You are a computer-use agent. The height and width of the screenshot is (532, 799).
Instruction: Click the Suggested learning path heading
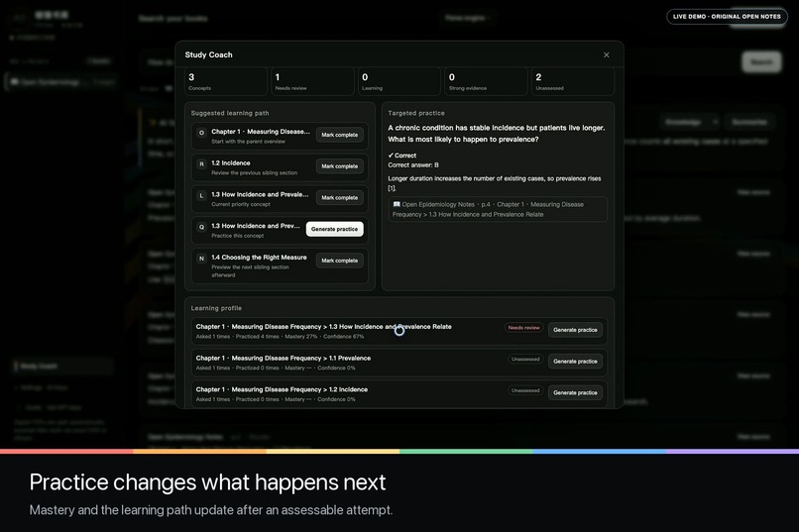tap(230, 113)
